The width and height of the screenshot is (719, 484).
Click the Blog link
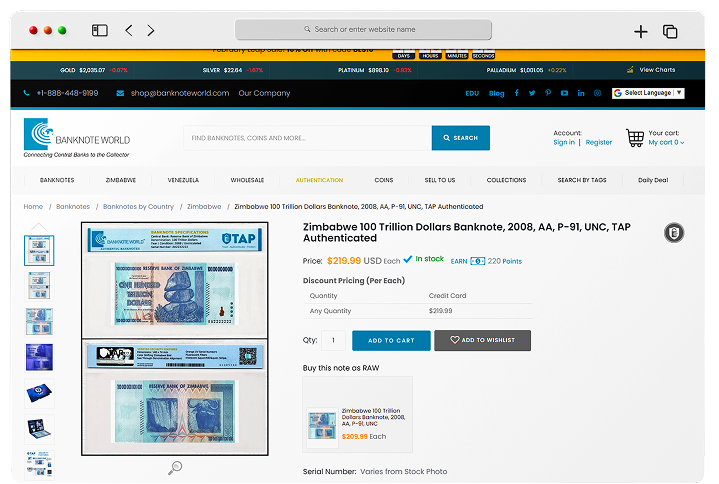[496, 94]
